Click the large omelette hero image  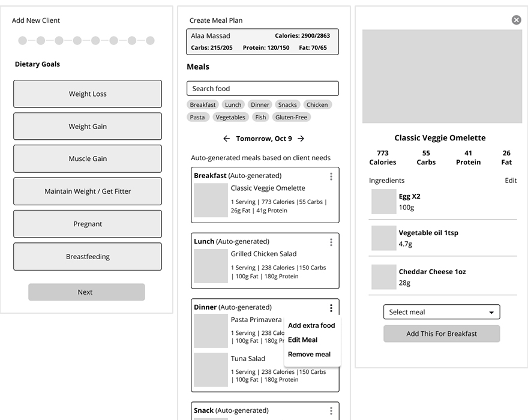(442, 76)
